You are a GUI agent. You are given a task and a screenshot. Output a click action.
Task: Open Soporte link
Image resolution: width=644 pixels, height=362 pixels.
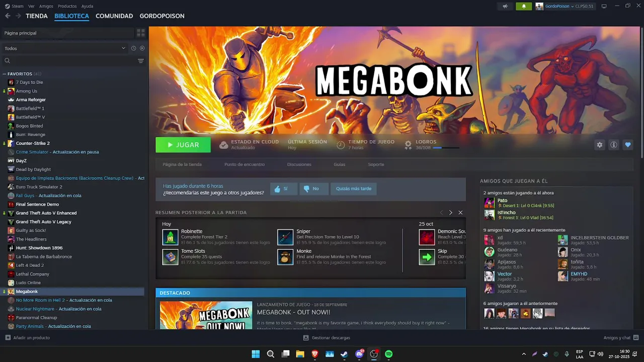tap(376, 164)
